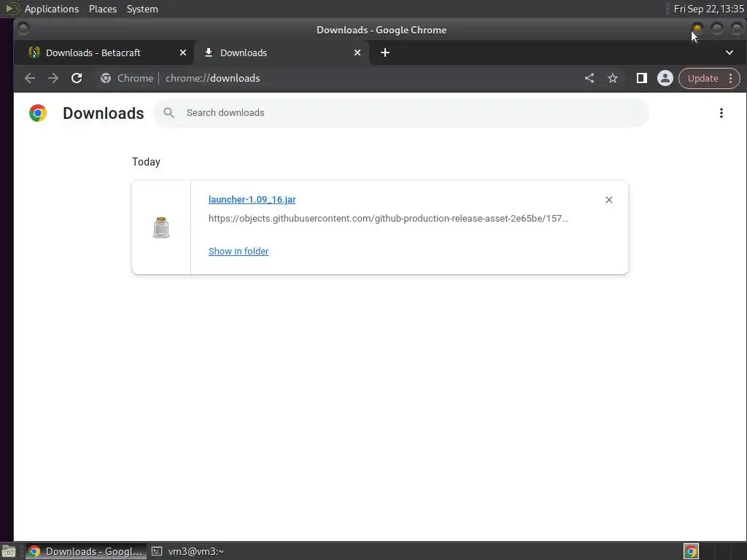Image resolution: width=747 pixels, height=560 pixels.
Task: Click the show desktop icon in bottom panel
Action: (x=9, y=551)
